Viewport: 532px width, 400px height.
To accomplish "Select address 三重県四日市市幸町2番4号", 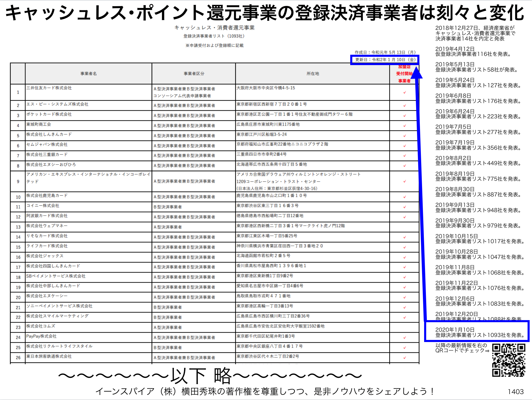I will 262,154.
